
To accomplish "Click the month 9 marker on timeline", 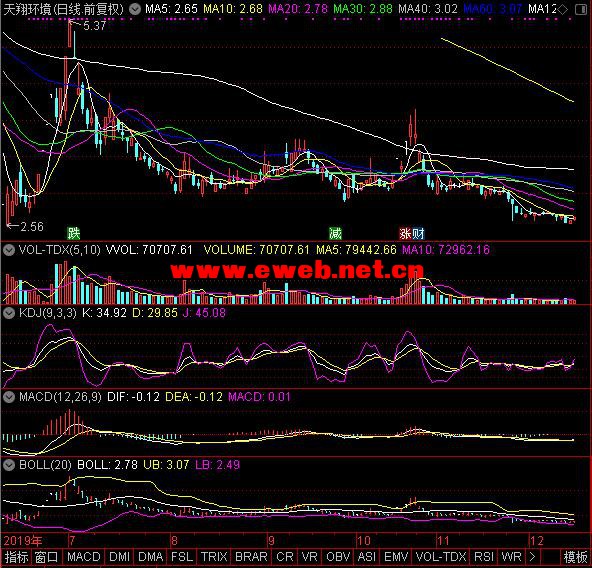I will pyautogui.click(x=271, y=541).
